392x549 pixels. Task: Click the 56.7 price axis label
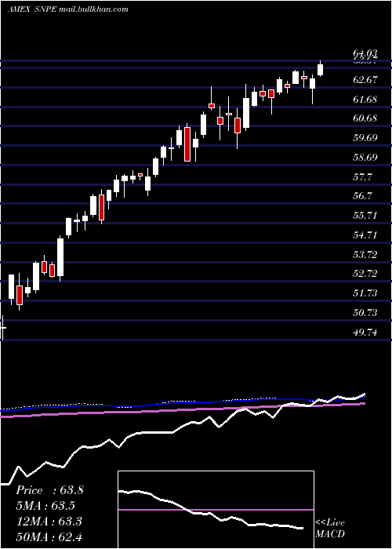coord(362,196)
